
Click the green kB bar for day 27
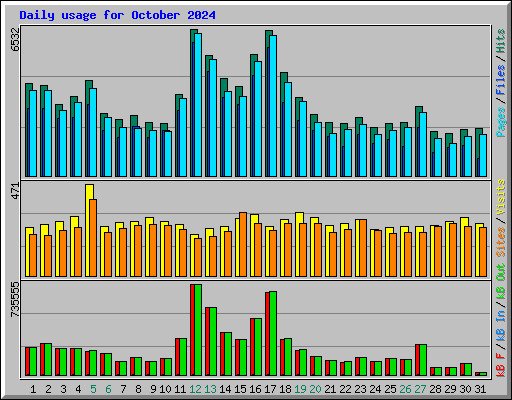pyautogui.click(x=423, y=360)
